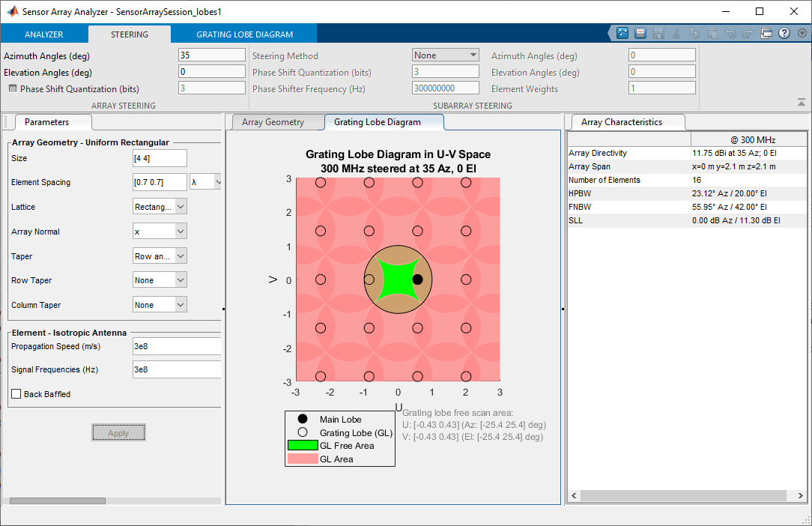Click the subarray Elevation Angles field
The width and height of the screenshot is (812, 526).
[662, 71]
